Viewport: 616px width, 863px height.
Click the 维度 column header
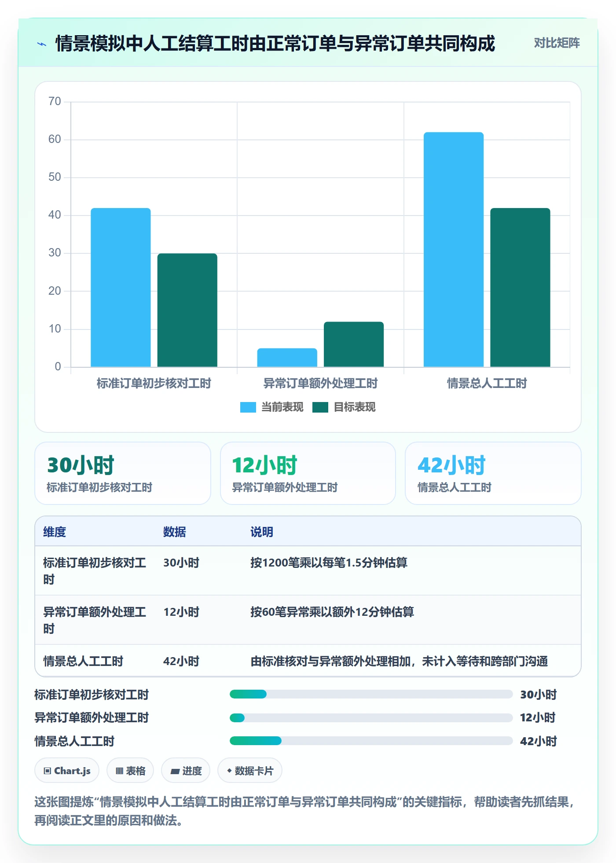(x=55, y=532)
